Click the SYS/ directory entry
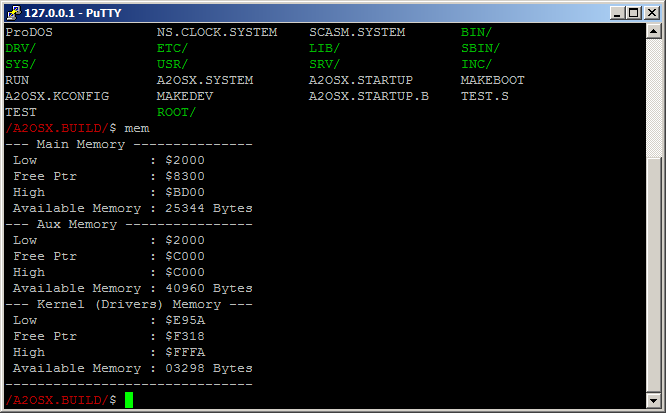 20,64
